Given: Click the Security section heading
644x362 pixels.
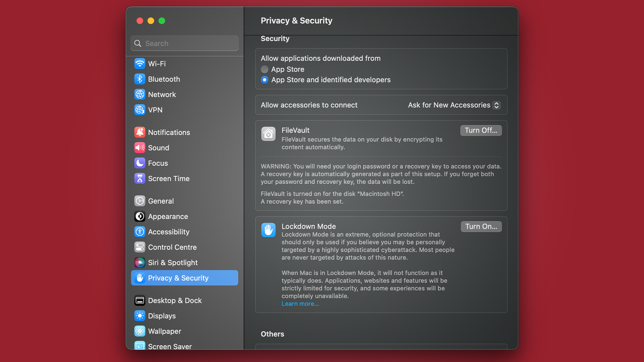Looking at the screenshot, I should (x=275, y=39).
